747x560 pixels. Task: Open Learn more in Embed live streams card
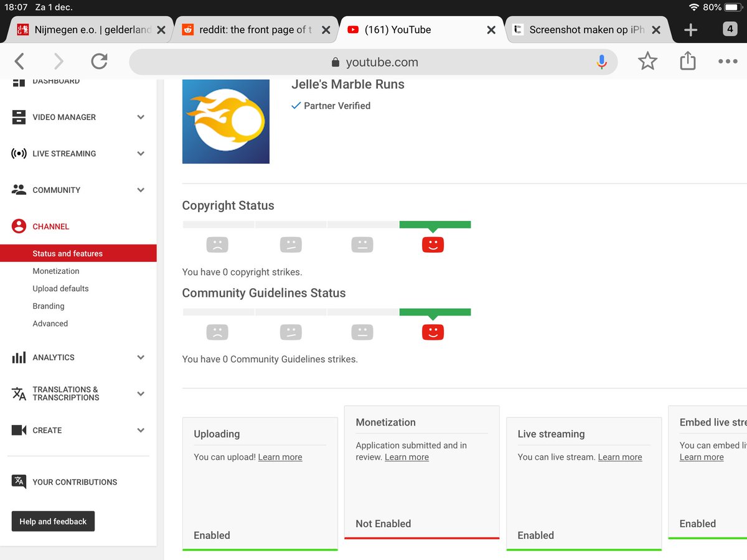coord(702,457)
